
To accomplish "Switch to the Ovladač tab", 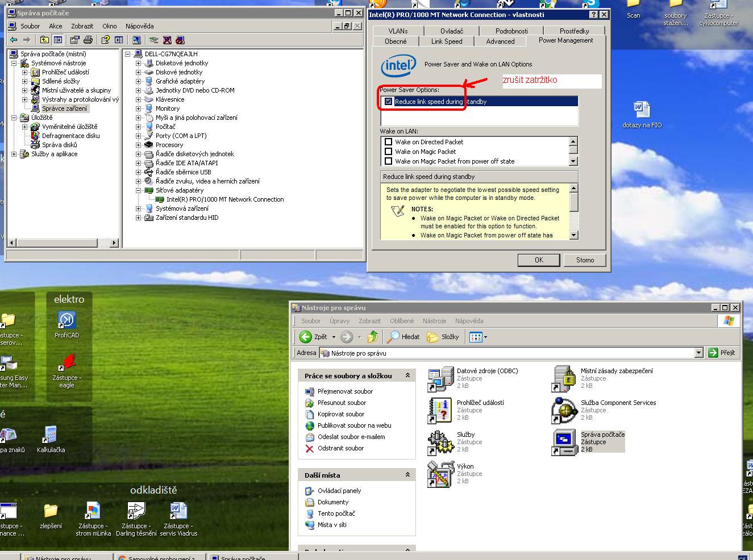I will tap(452, 31).
